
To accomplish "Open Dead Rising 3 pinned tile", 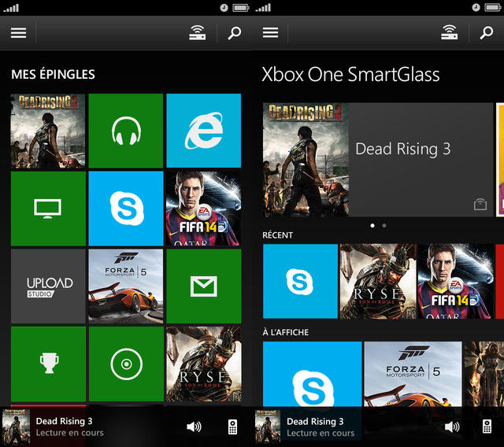I will point(48,131).
